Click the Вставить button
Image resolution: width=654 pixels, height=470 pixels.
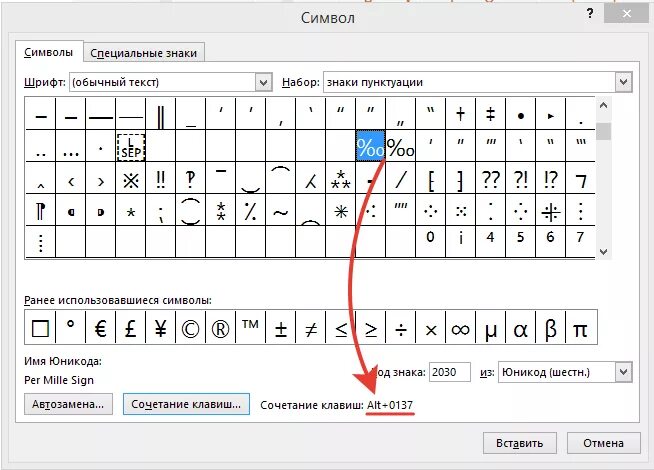pos(520,443)
